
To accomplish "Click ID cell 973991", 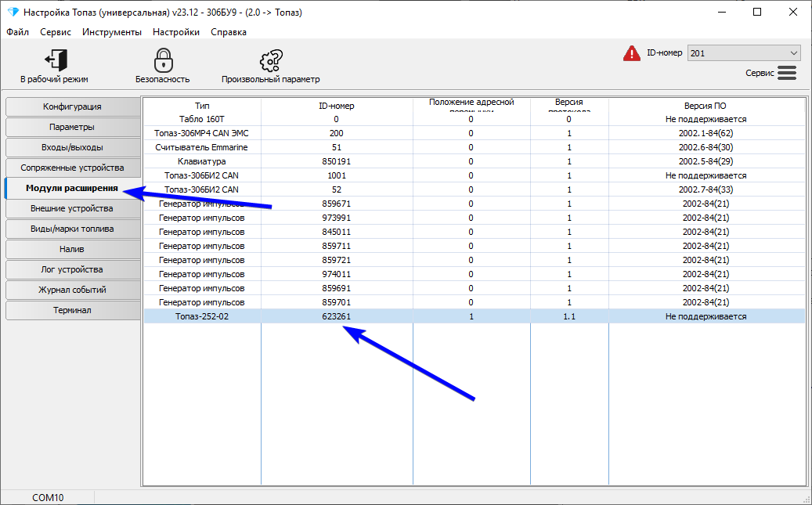I will (x=337, y=218).
